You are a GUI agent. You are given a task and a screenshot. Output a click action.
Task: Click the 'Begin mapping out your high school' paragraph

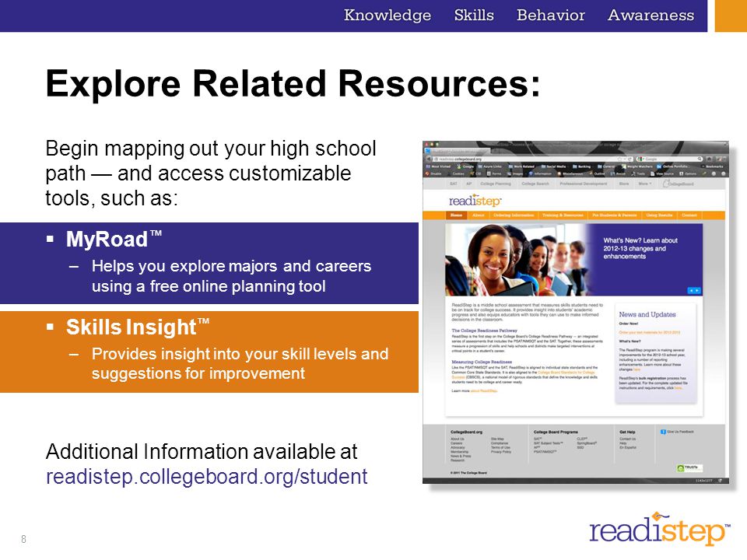[x=211, y=173]
